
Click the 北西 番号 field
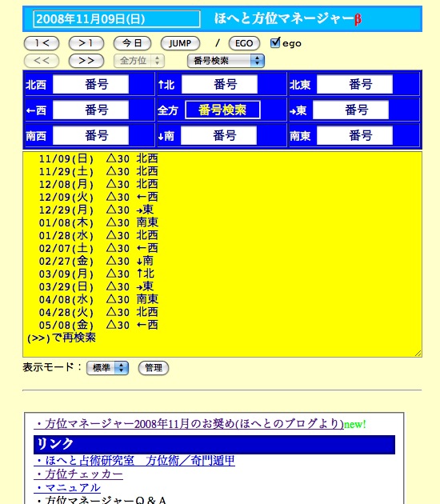coord(90,84)
